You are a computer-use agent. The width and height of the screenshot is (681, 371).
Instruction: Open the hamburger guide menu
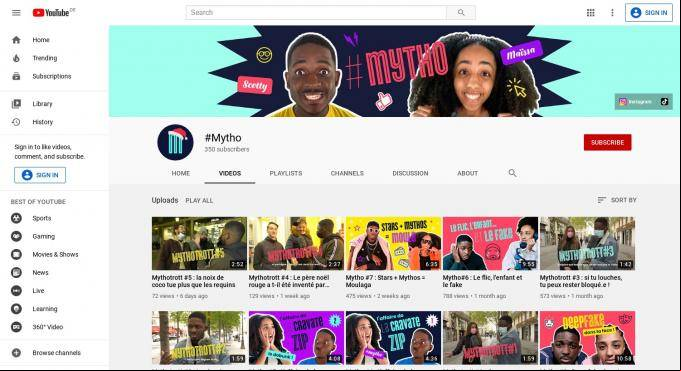click(16, 13)
